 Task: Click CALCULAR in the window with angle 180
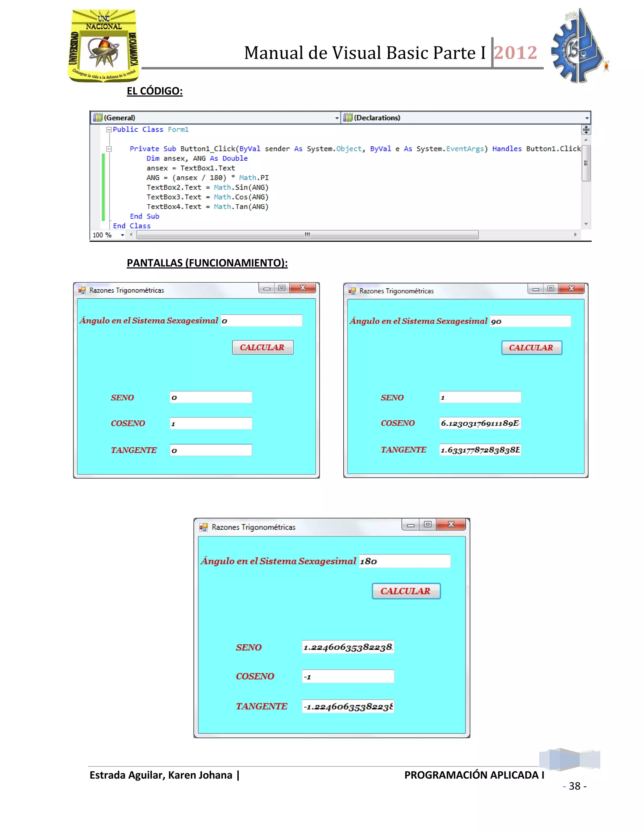pyautogui.click(x=406, y=591)
